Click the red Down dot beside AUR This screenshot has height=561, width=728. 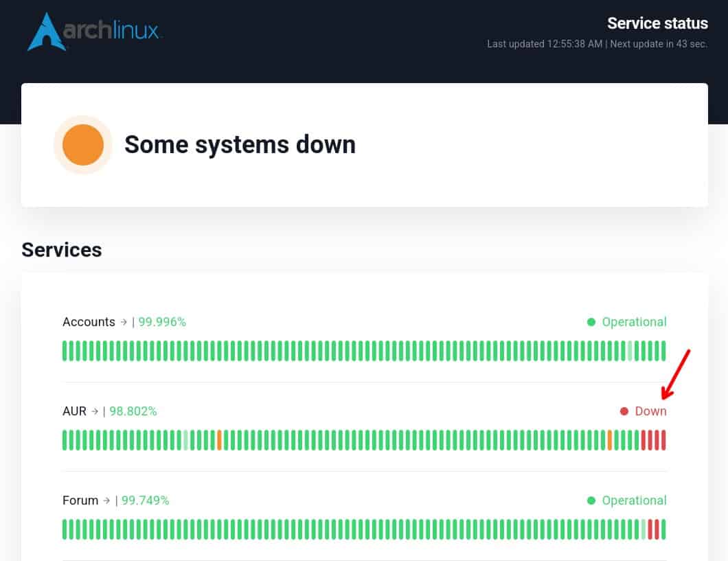(624, 411)
